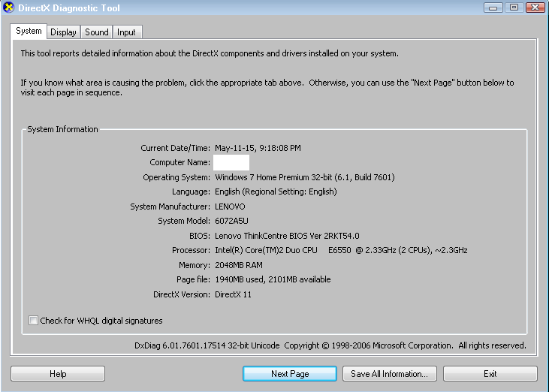Click the DirectX Diagnostic Tool title text
The width and height of the screenshot is (549, 392).
(x=69, y=8)
